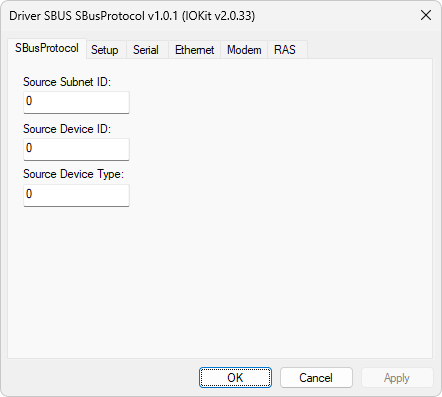Click the Source Device Type text field
Screen dimensions: 442x397
76,195
